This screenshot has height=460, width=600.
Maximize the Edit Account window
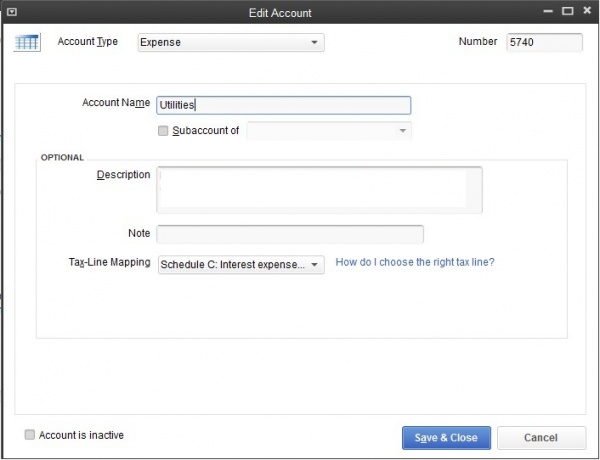567,12
